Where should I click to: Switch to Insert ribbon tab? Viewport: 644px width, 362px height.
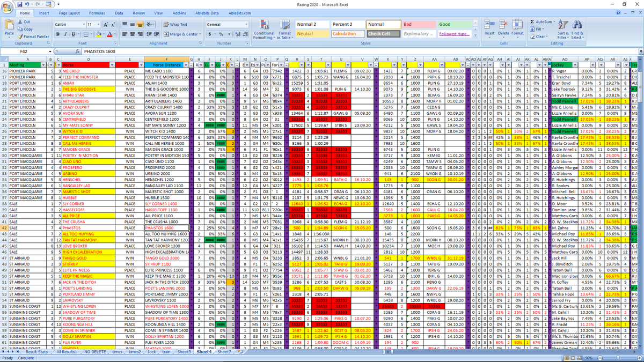coord(44,13)
